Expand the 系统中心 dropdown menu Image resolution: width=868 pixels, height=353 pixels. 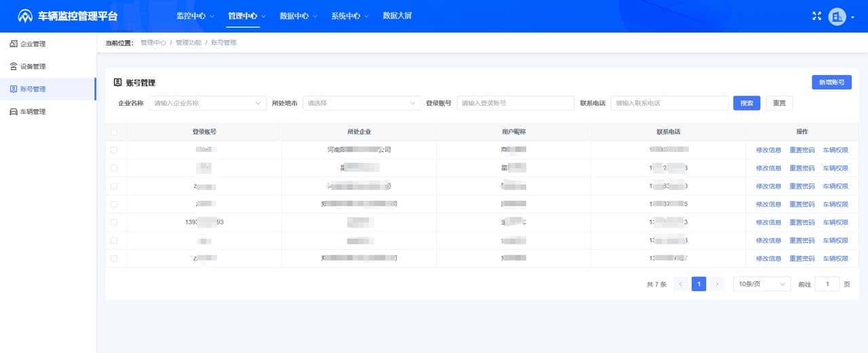(x=350, y=16)
